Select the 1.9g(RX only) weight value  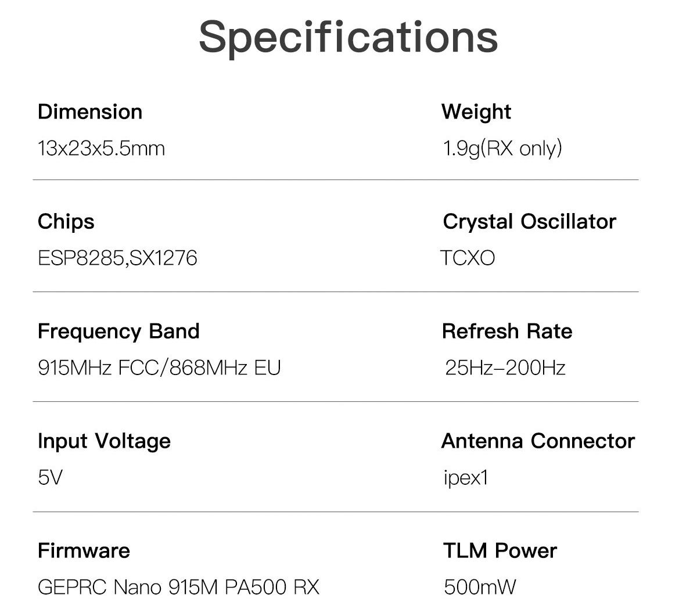point(502,149)
